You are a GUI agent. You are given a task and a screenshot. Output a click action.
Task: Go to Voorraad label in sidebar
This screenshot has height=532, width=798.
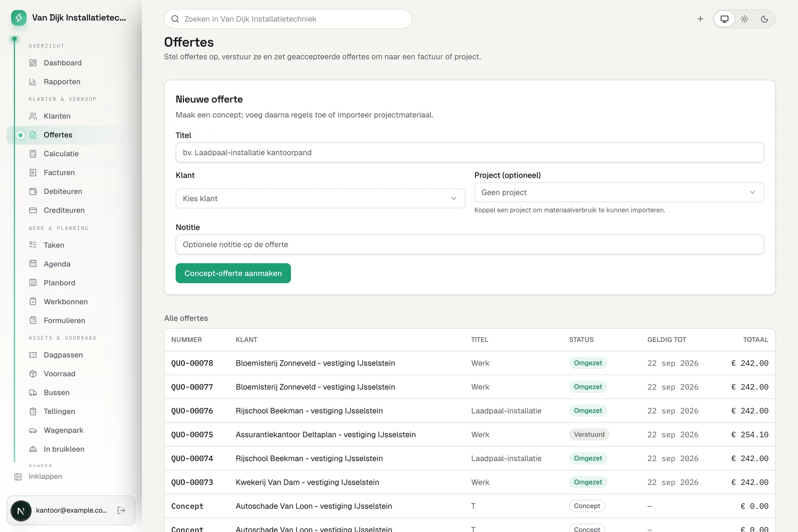coord(59,374)
